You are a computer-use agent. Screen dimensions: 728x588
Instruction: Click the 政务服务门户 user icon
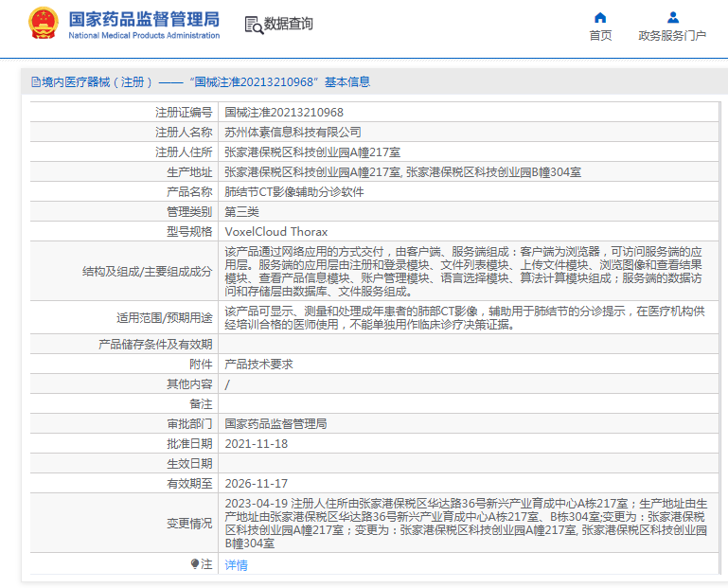click(673, 18)
